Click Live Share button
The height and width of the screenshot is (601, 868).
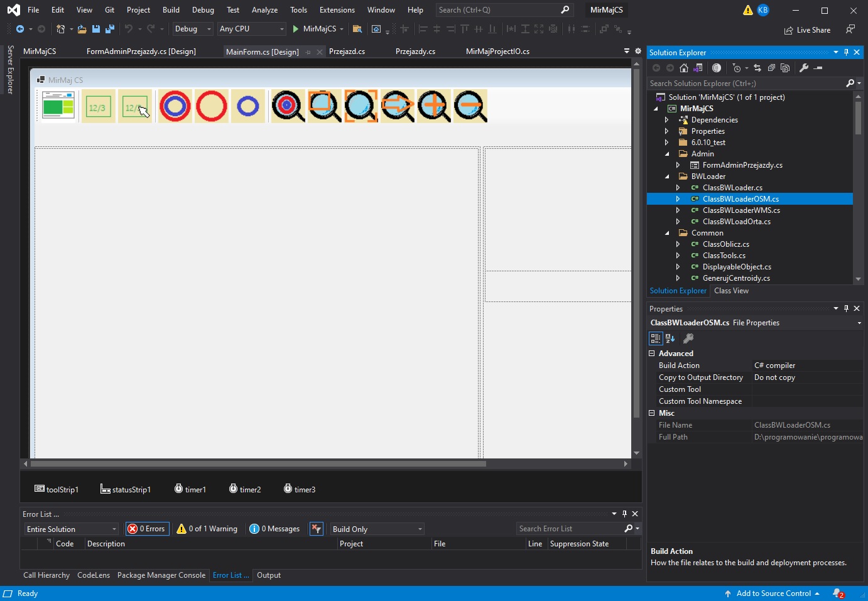(x=807, y=30)
